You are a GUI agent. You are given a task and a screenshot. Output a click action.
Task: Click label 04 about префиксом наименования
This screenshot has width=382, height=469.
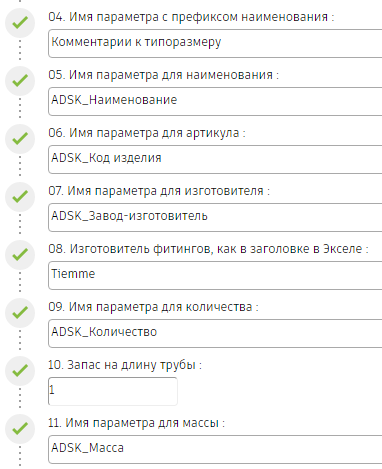(x=191, y=17)
